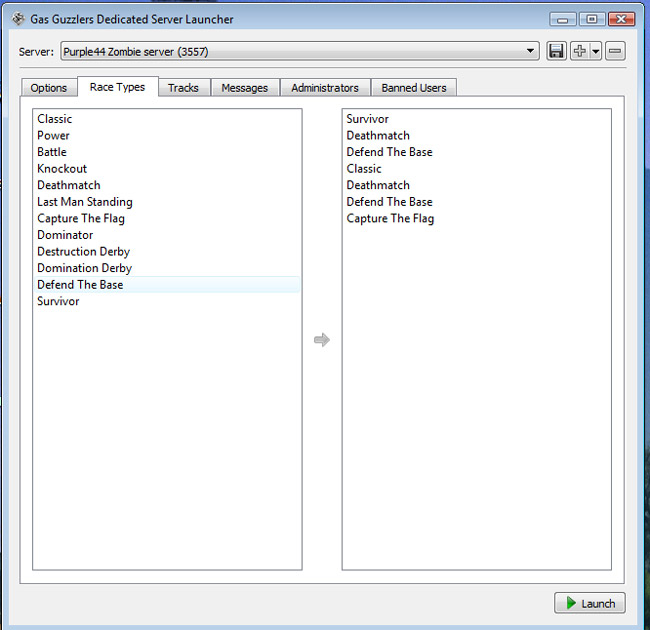This screenshot has width=650, height=630.
Task: Minimize the launcher window
Action: 563,19
